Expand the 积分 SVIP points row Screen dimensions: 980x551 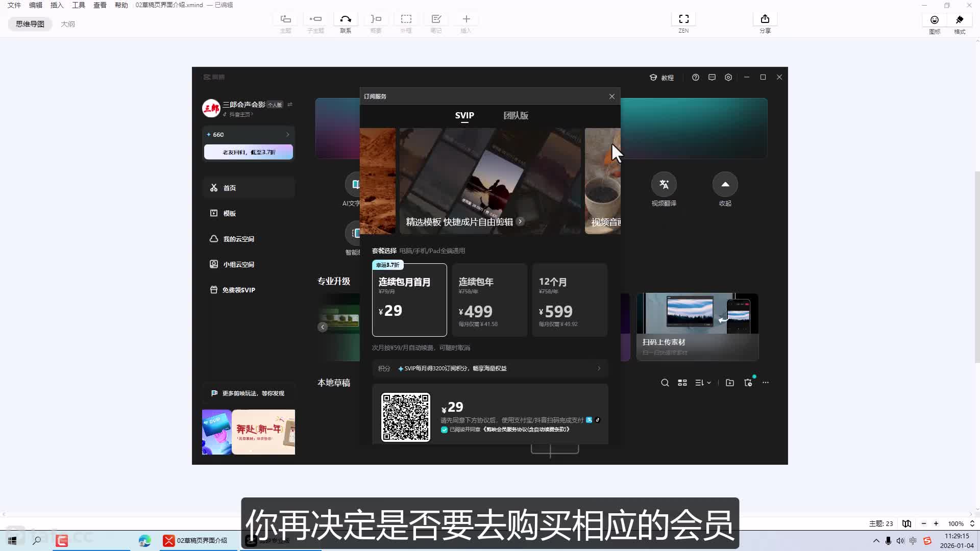click(x=599, y=368)
